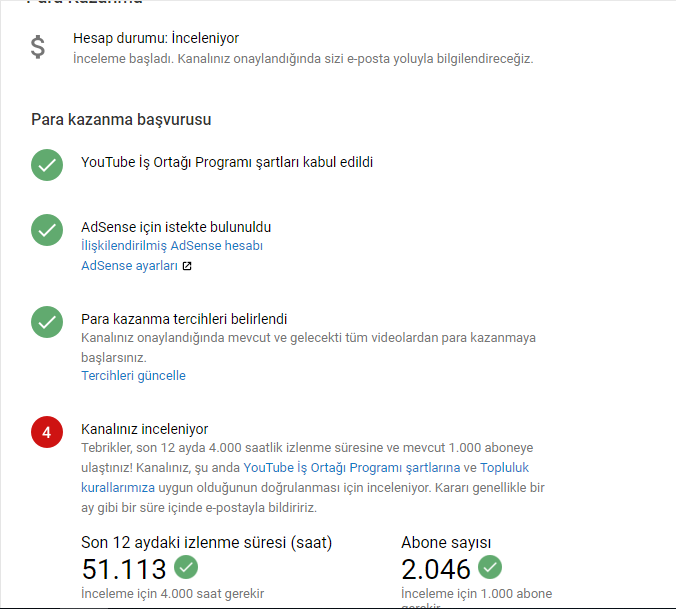Click the red step 4 circle icon
This screenshot has width=676, height=609.
pyautogui.click(x=47, y=432)
